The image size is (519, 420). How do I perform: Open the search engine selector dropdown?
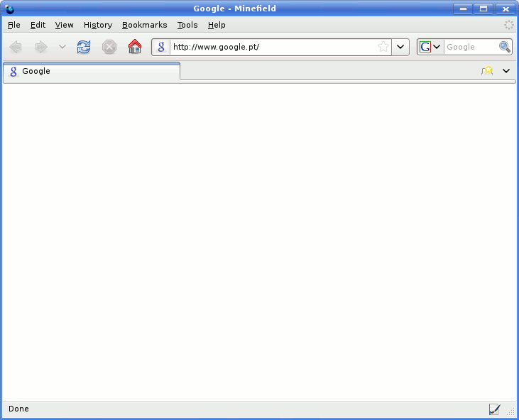click(x=430, y=47)
